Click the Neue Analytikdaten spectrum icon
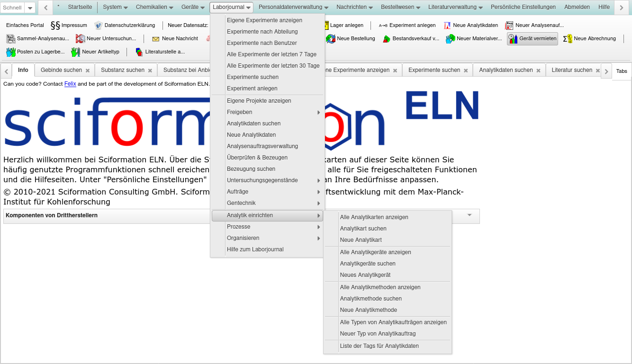 [447, 25]
